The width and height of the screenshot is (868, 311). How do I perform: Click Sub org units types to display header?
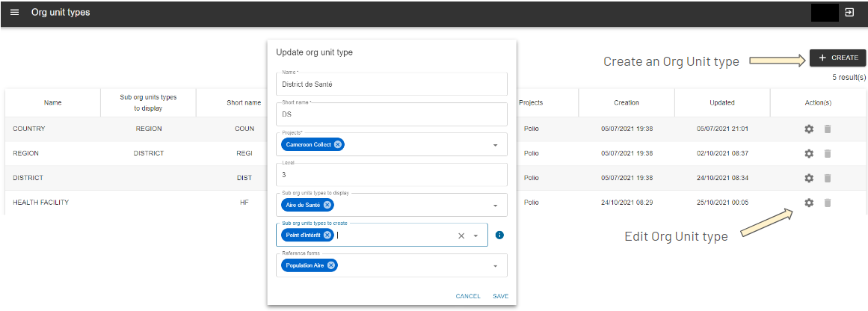point(148,102)
